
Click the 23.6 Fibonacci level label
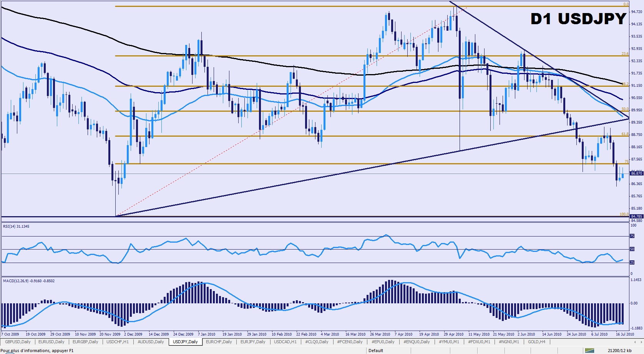625,54
